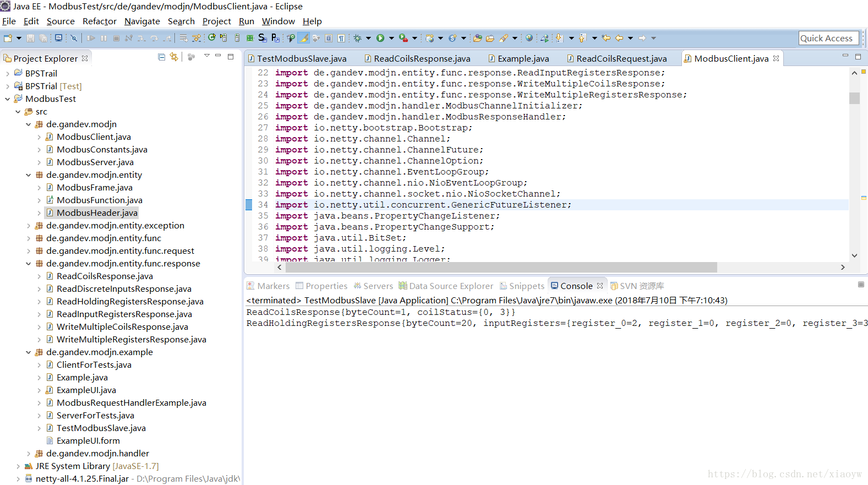The width and height of the screenshot is (868, 485).
Task: Click the New Java Class icon
Action: point(452,38)
